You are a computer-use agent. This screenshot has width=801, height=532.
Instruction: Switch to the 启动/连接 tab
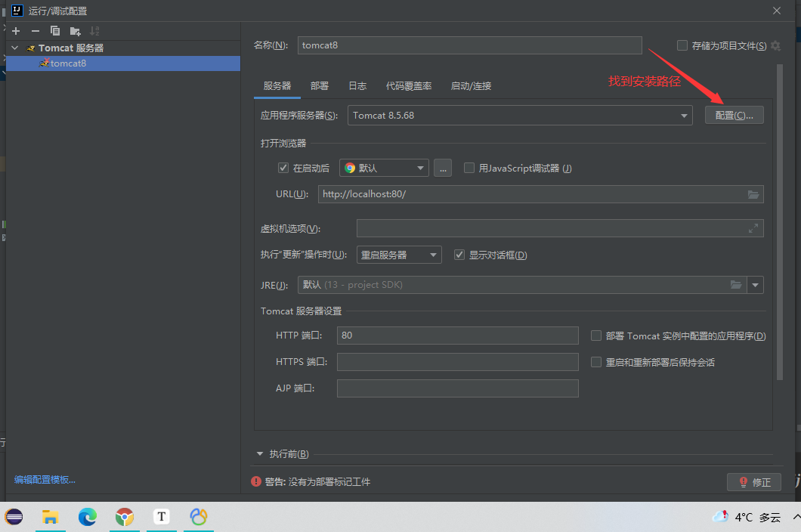pyautogui.click(x=471, y=86)
